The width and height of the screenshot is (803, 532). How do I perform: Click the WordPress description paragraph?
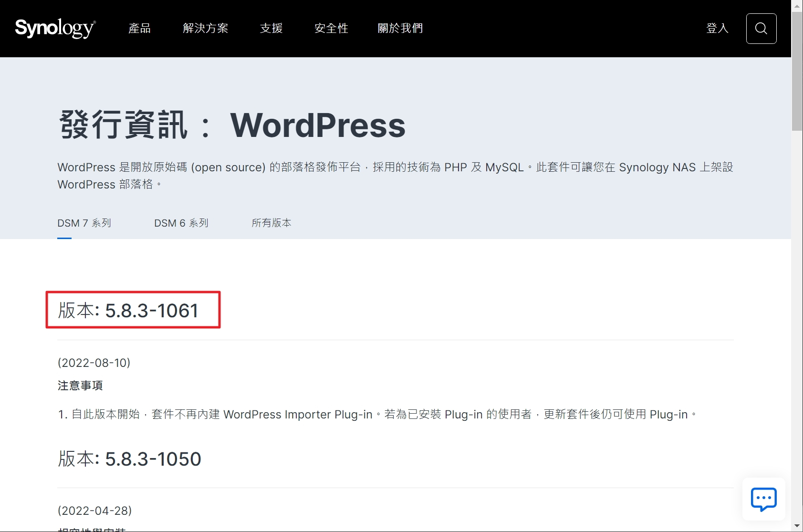click(x=395, y=176)
